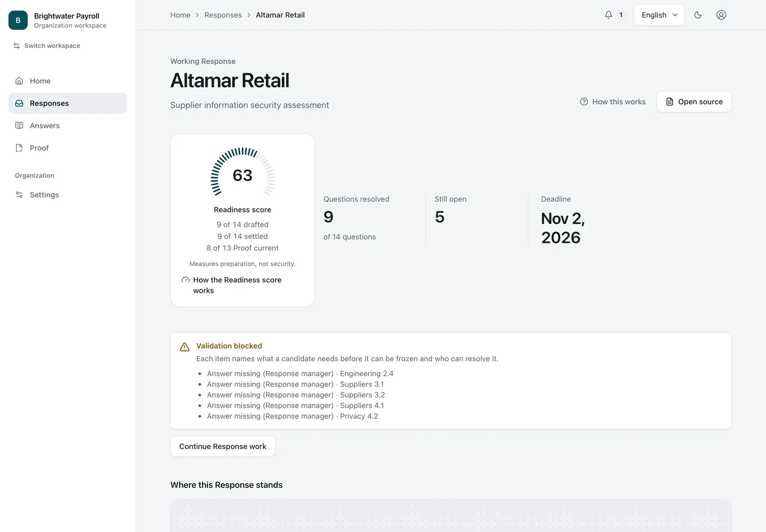Click Responses in the breadcrumb

[223, 15]
